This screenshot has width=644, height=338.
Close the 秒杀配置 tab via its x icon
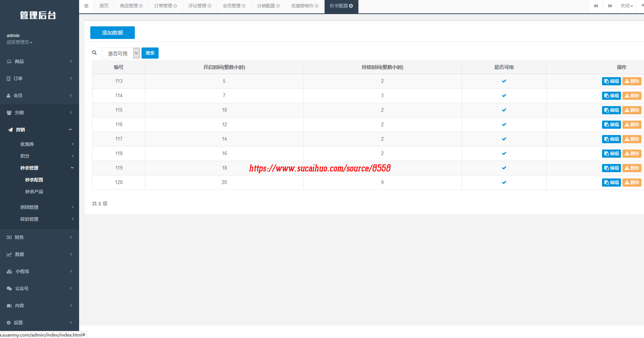pos(351,6)
